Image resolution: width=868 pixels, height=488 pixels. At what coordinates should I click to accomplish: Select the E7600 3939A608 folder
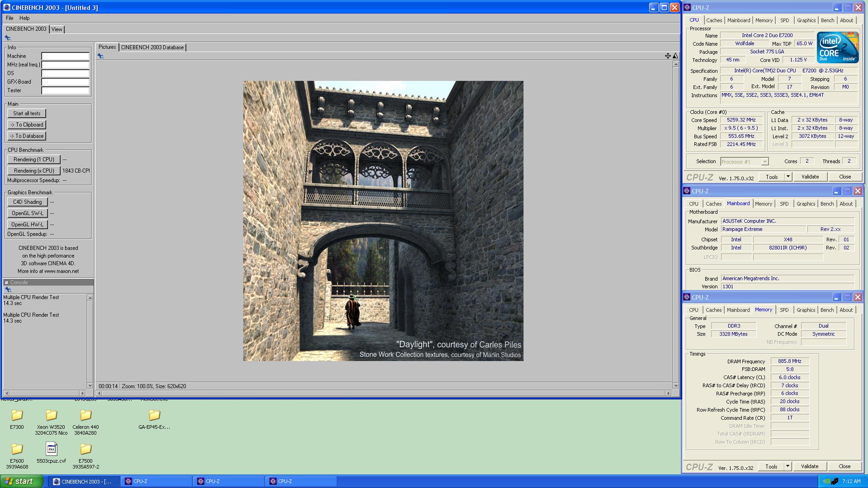tap(17, 456)
